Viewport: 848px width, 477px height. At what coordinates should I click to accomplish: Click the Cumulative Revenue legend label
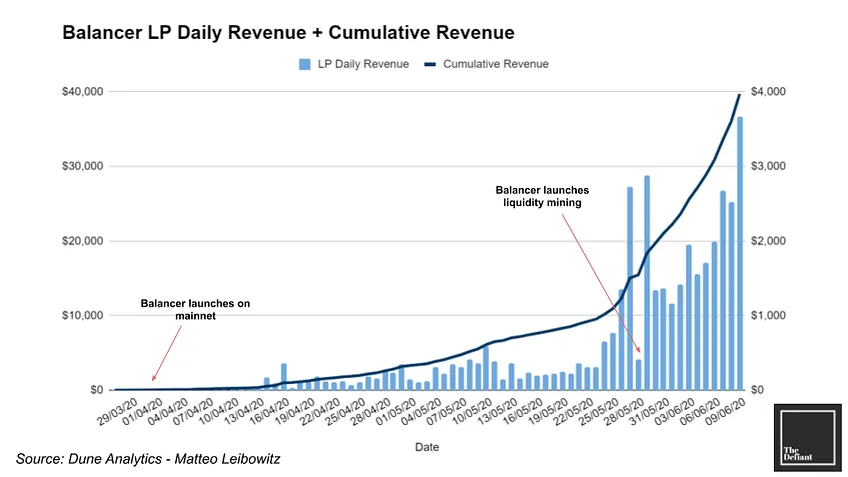[x=495, y=64]
